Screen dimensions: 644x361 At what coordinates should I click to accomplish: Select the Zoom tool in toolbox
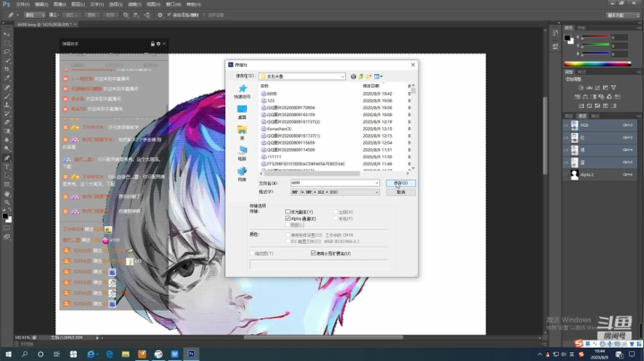(x=6, y=202)
